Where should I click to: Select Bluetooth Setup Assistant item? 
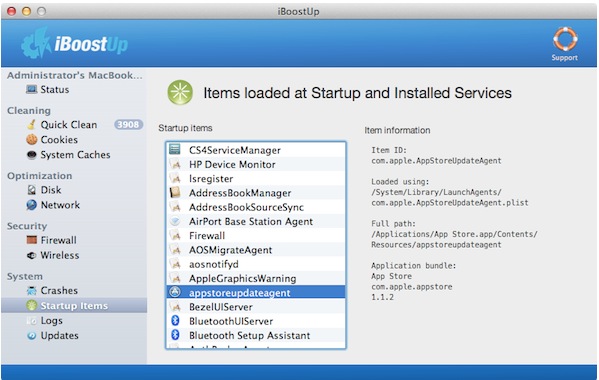click(256, 335)
